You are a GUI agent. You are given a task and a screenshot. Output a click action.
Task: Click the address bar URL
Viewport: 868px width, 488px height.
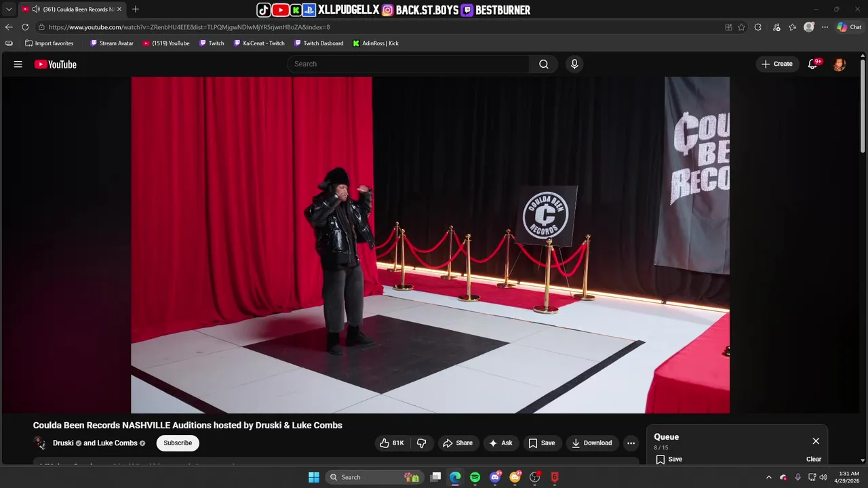tap(189, 27)
